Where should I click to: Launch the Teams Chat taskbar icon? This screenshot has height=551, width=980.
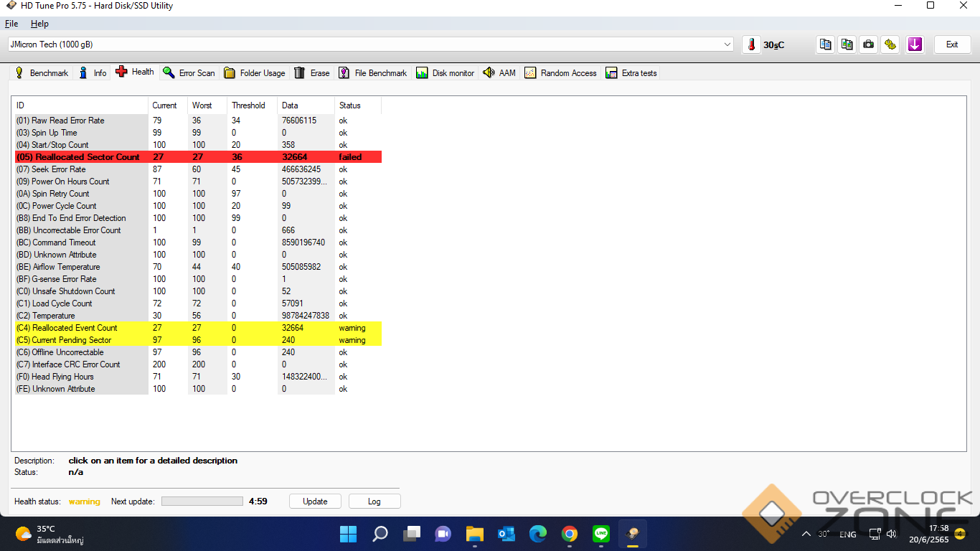click(443, 534)
